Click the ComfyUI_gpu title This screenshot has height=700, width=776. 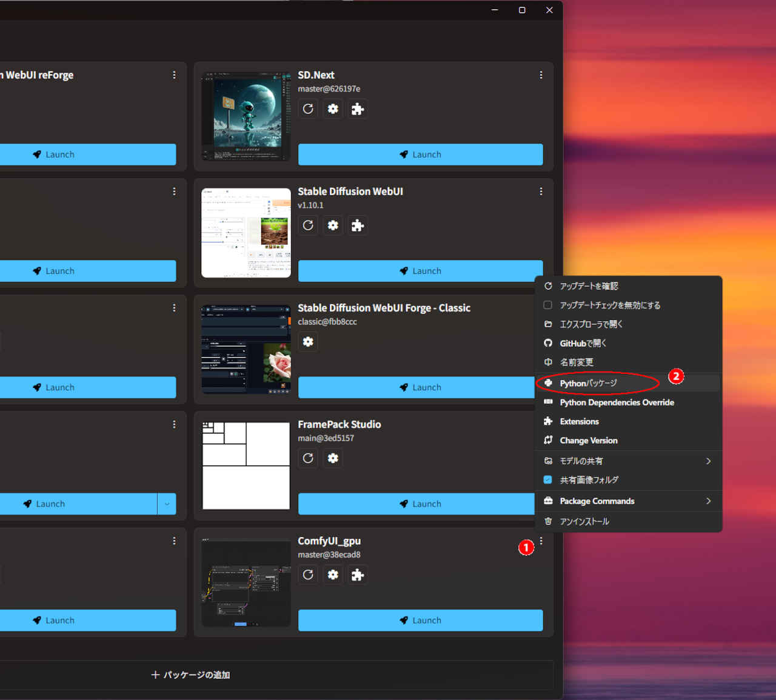click(x=329, y=541)
